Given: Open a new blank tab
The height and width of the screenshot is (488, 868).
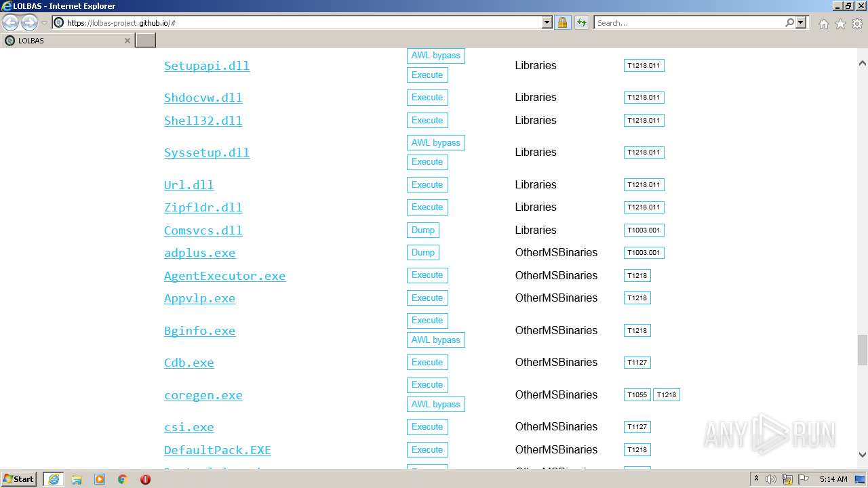Looking at the screenshot, I should (146, 40).
